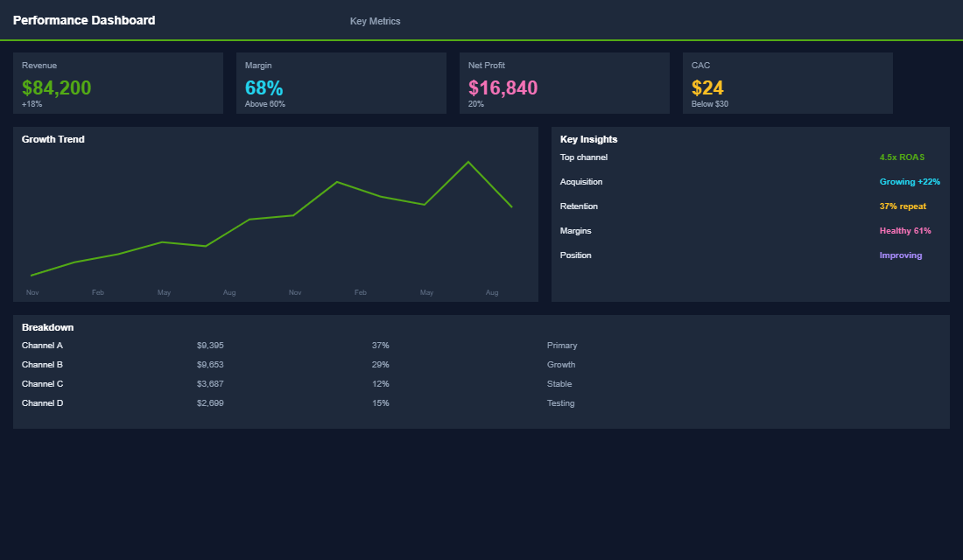This screenshot has width=963, height=560.
Task: Select the Net Profit card
Action: 565,83
